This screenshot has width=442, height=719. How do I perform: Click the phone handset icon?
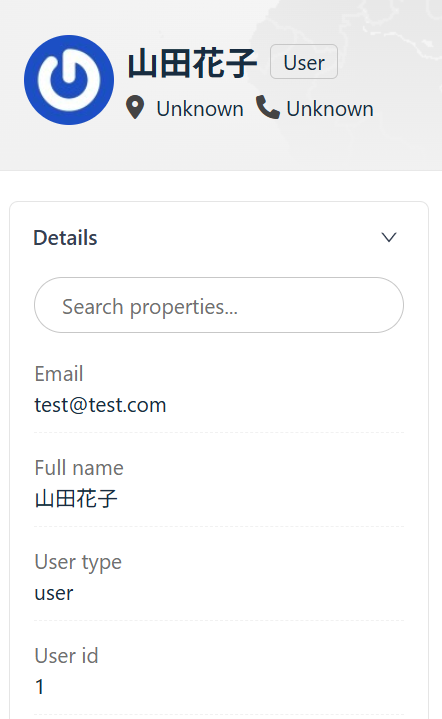click(268, 107)
